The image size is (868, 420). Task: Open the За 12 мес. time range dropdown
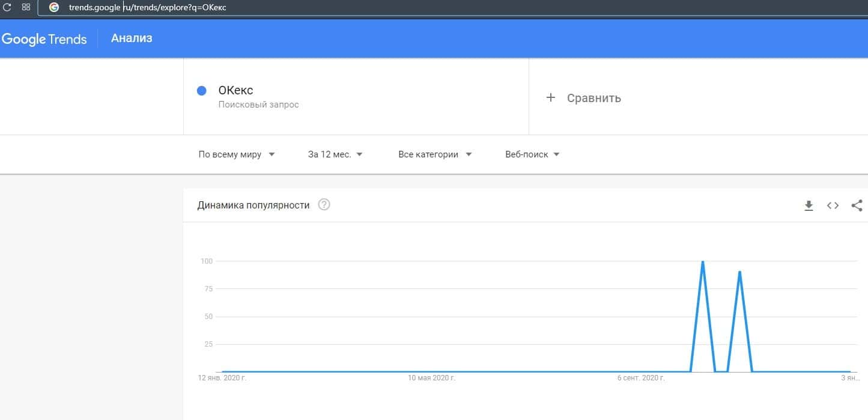(335, 154)
